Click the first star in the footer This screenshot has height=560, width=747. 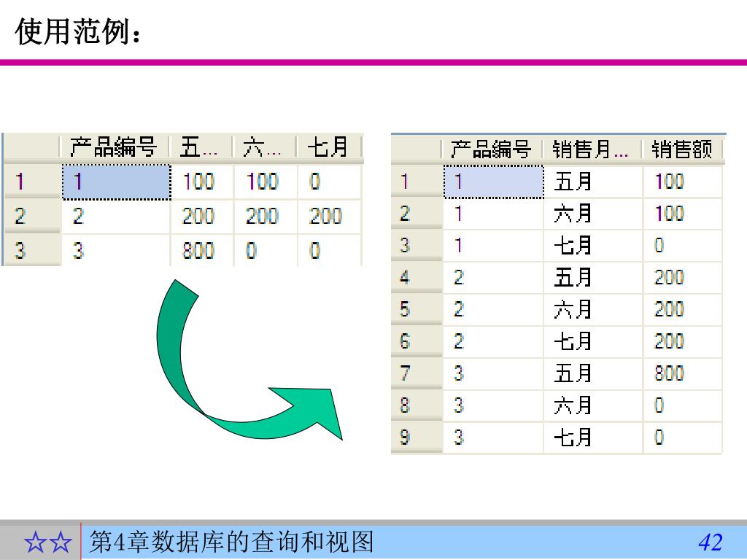coord(35,542)
